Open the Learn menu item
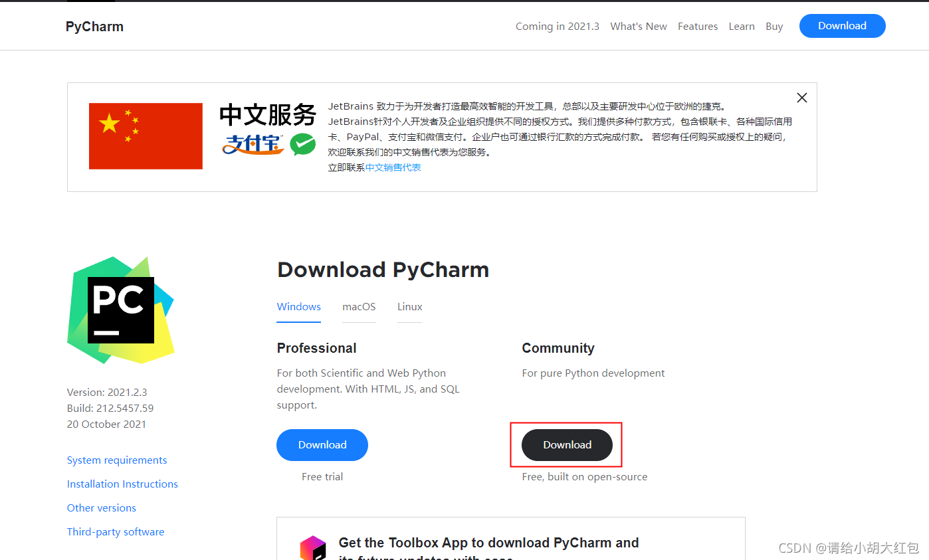Screen dimensions: 929x560 (742, 26)
